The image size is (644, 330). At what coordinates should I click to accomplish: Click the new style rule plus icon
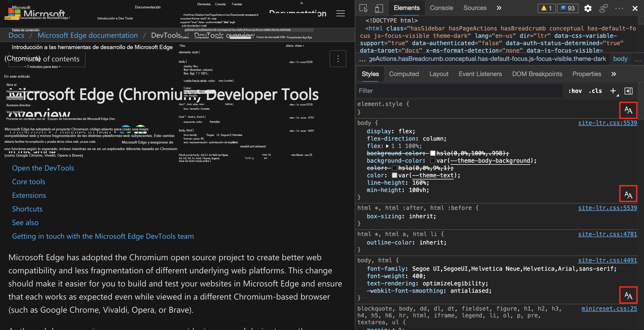613,91
